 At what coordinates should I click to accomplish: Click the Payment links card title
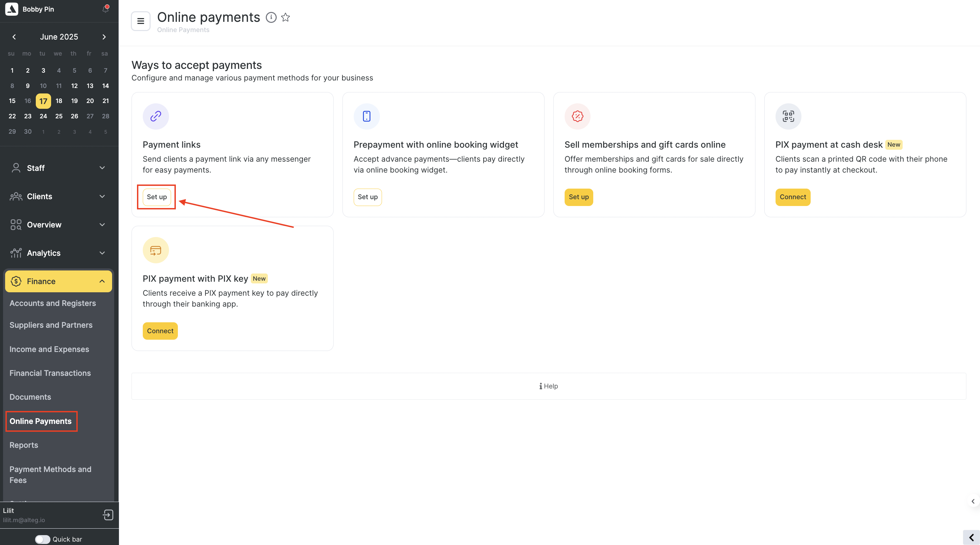coord(171,145)
